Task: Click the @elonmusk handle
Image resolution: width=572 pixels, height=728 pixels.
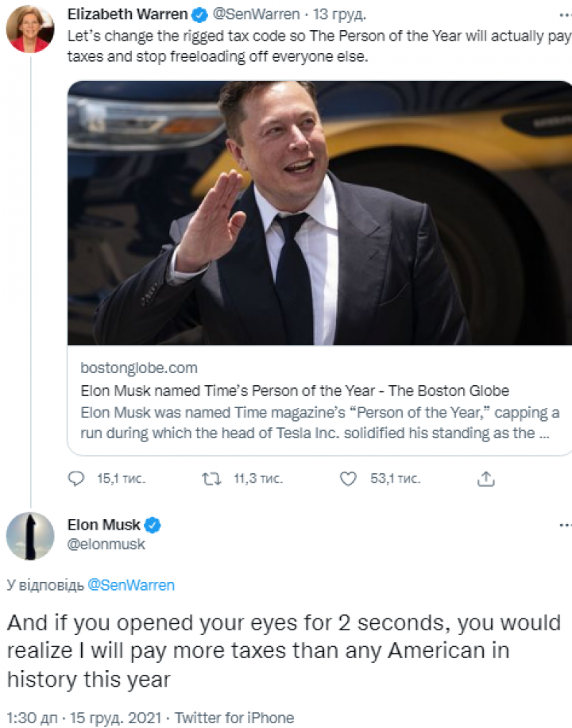Action: click(x=106, y=545)
